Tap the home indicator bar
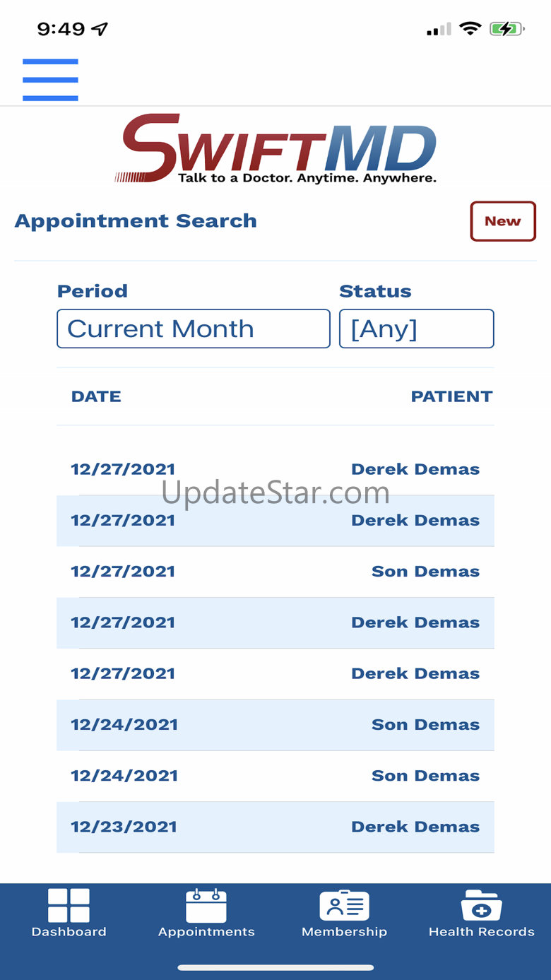The image size is (551, 980). pos(275,967)
